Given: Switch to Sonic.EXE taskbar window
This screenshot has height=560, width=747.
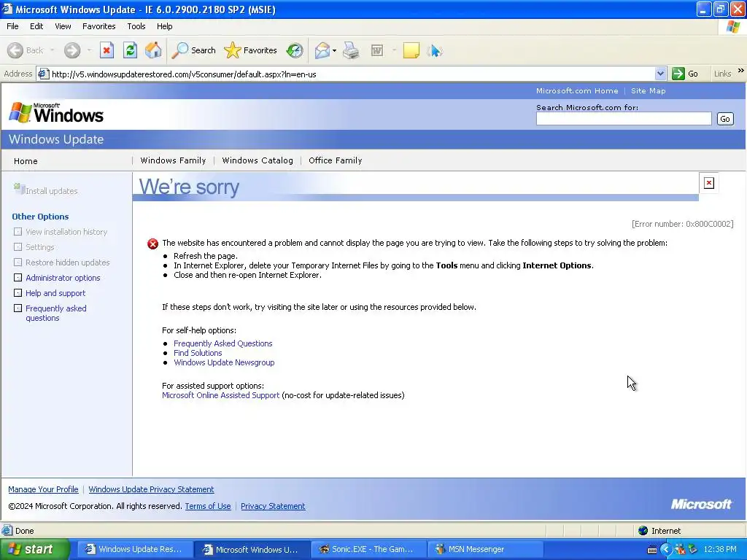Looking at the screenshot, I should 368,550.
